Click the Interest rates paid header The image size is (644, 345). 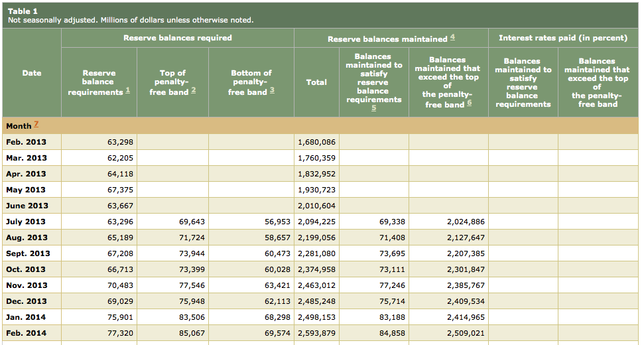[563, 38]
